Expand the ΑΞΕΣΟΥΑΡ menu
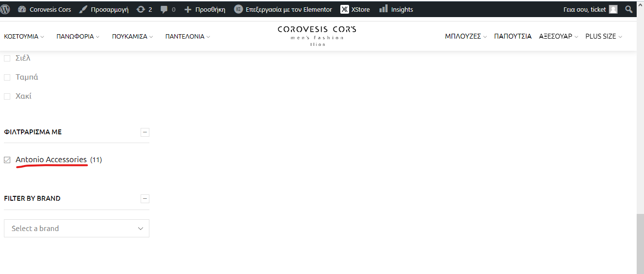Image resolution: width=644 pixels, height=274 pixels. (559, 36)
